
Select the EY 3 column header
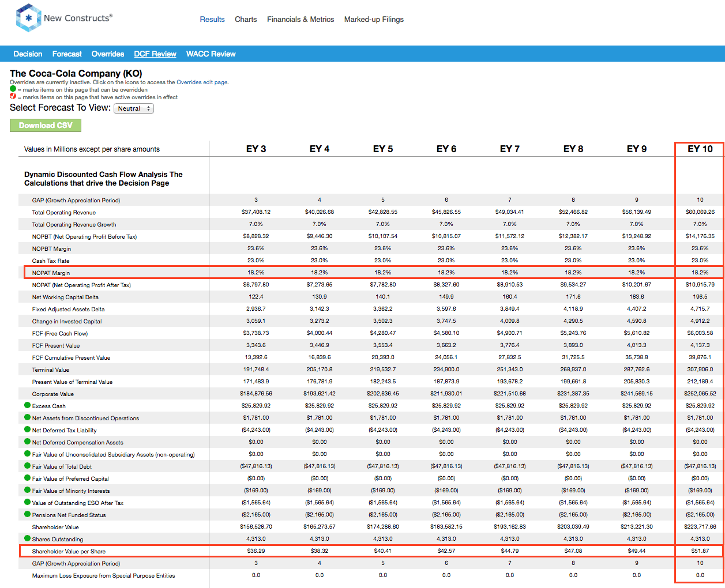tap(256, 149)
